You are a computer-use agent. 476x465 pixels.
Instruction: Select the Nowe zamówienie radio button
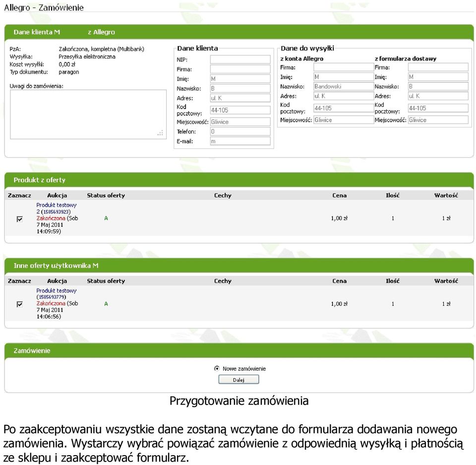click(217, 368)
